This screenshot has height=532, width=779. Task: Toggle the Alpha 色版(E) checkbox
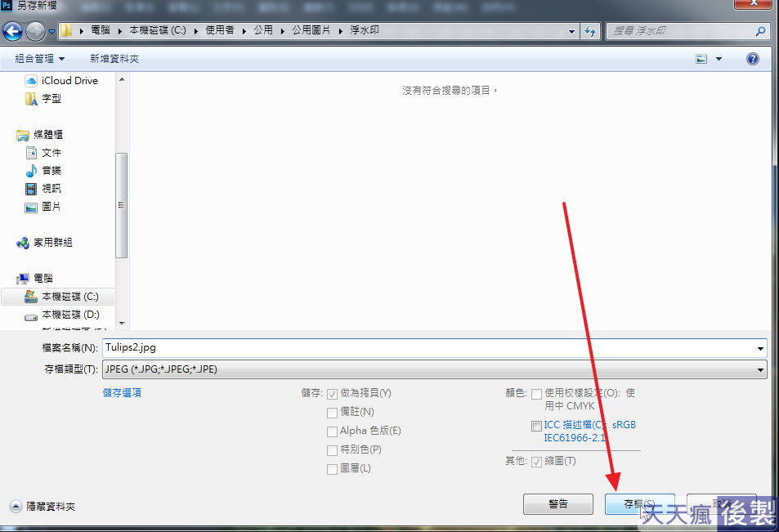coord(332,431)
